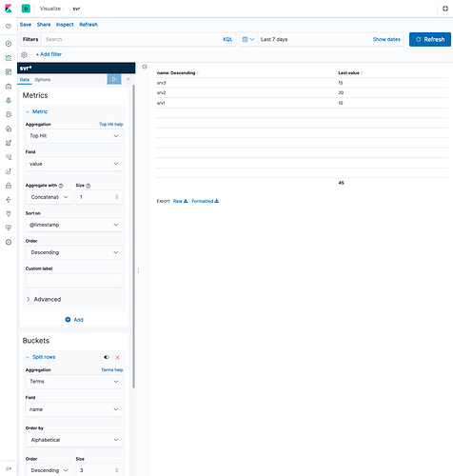Toggle the Split rows aggregation on or off
453x476 pixels.
[107, 357]
